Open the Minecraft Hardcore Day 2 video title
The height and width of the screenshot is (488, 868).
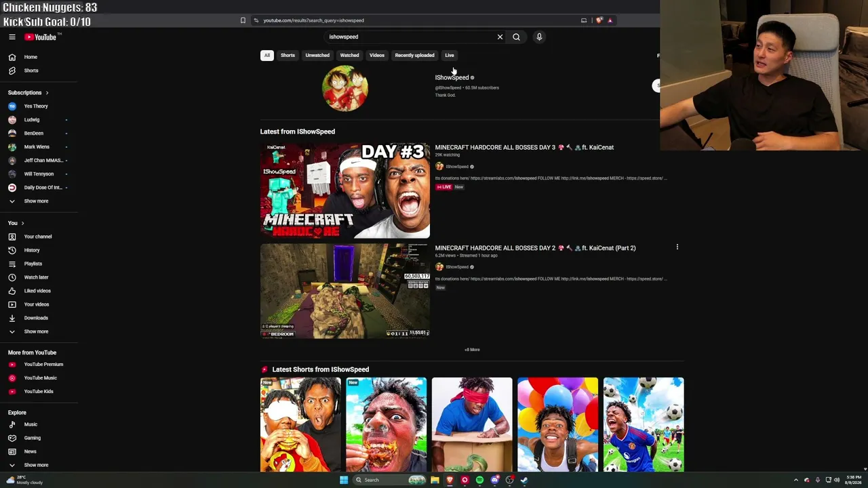pos(535,248)
